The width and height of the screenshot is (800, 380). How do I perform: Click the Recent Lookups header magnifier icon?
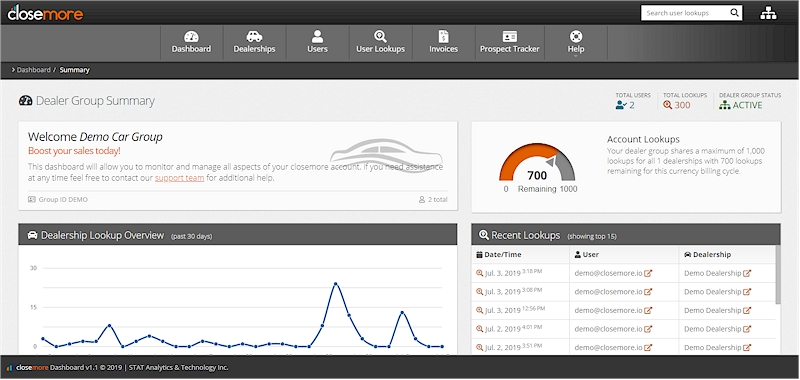(484, 235)
